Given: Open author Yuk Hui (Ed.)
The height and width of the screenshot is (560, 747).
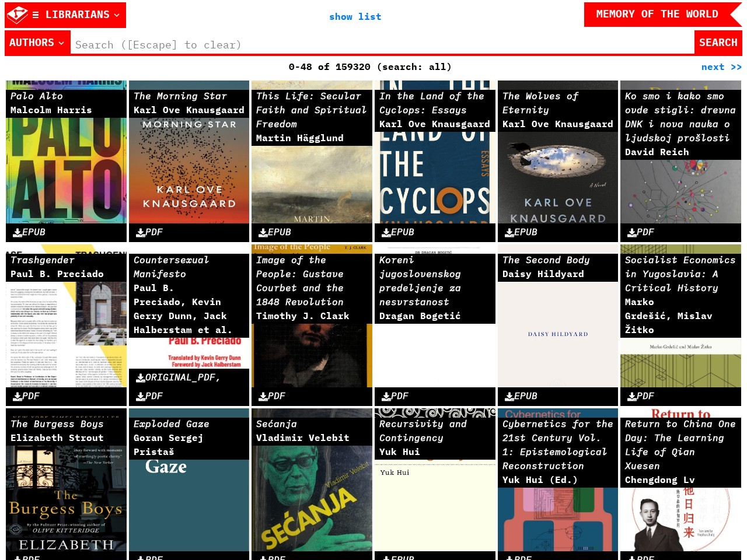Looking at the screenshot, I should [540, 480].
